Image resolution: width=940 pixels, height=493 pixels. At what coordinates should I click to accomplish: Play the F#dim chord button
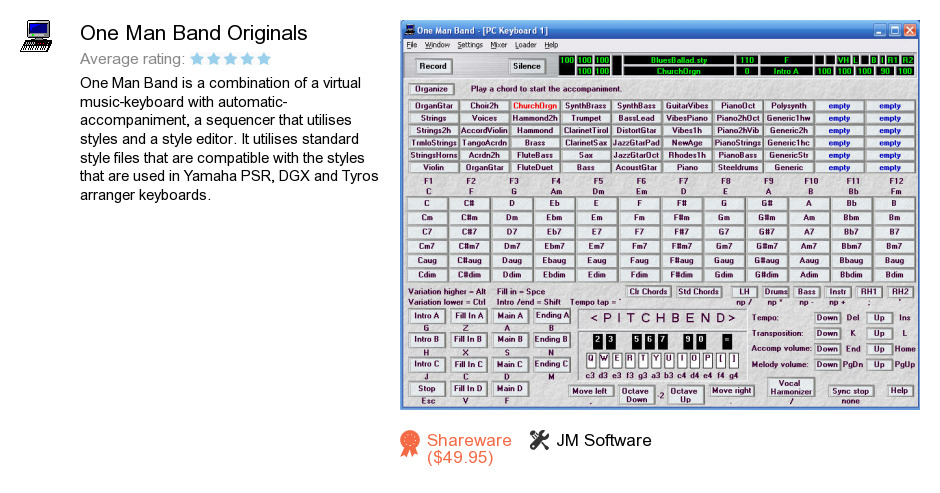[x=682, y=275]
